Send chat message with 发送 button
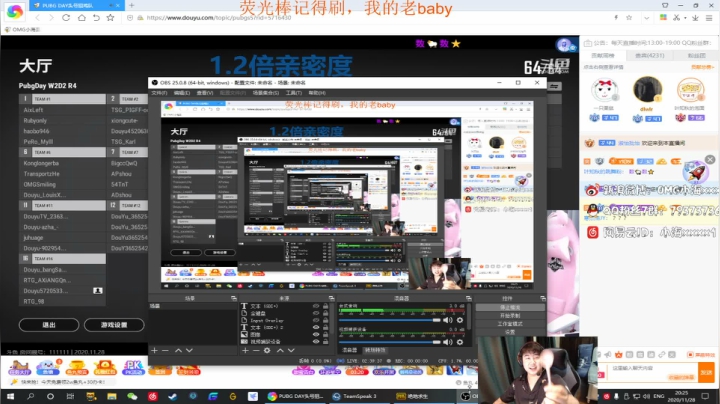Image resolution: width=720 pixels, height=404 pixels. [706, 372]
